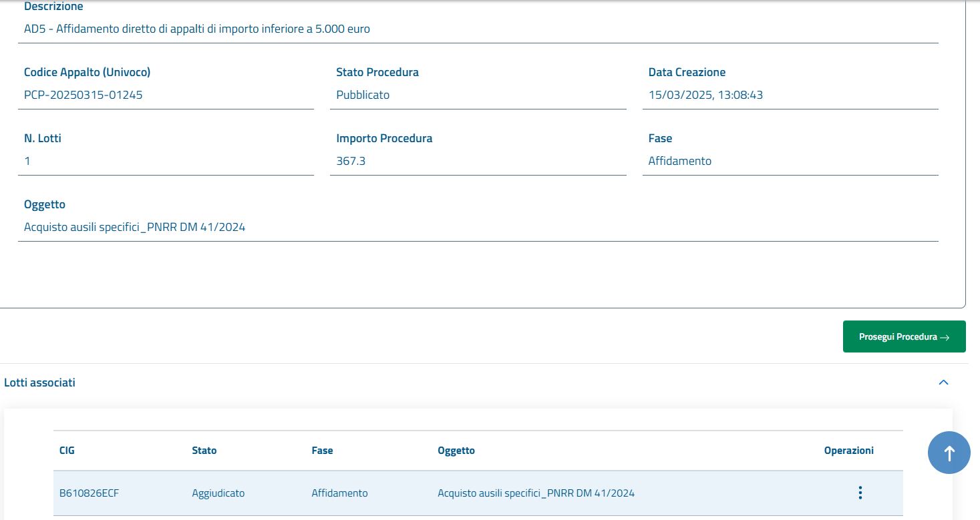The height and width of the screenshot is (520, 980).
Task: Click the Importo Procedura value 367.3
Action: [x=351, y=161]
